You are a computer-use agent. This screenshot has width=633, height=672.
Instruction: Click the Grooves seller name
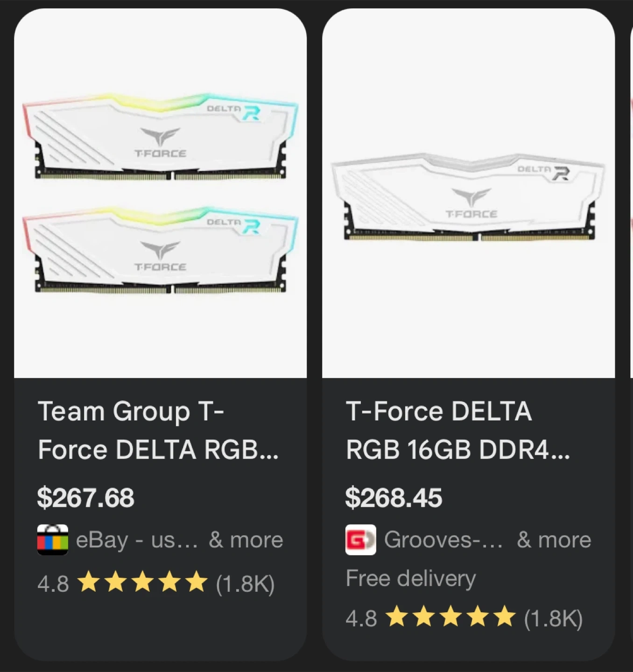pos(443,540)
